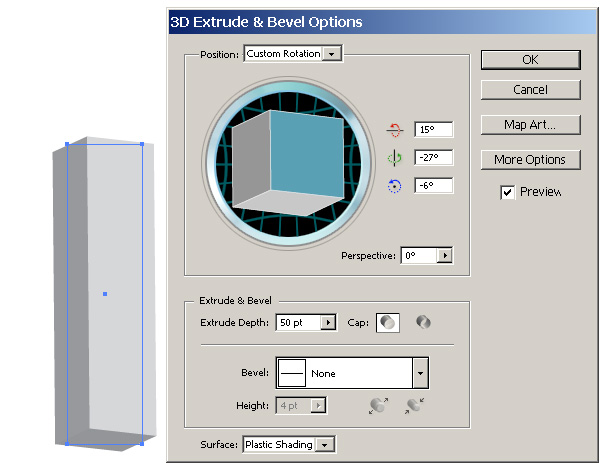
Task: Click the Extrude Depth 50 pt field
Action: (298, 323)
